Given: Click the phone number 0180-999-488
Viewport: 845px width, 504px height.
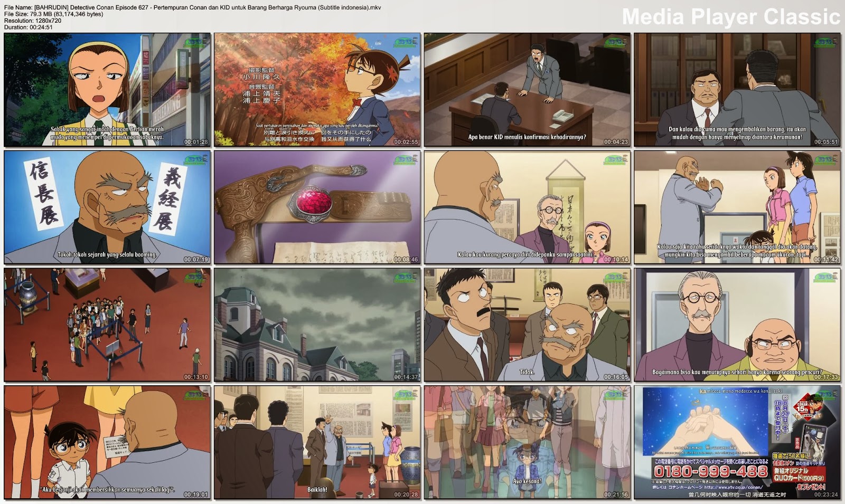Looking at the screenshot, I should (710, 471).
